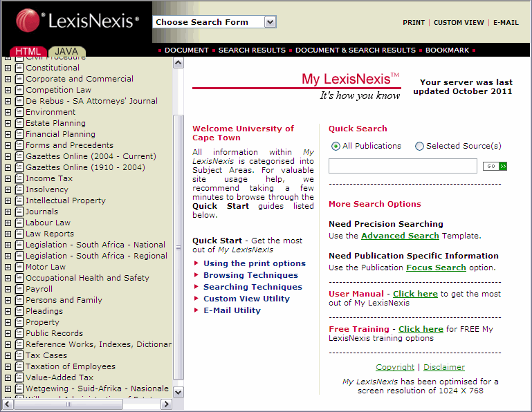Click the document icon beside Journals
This screenshot has height=412, width=532.
pos(19,212)
